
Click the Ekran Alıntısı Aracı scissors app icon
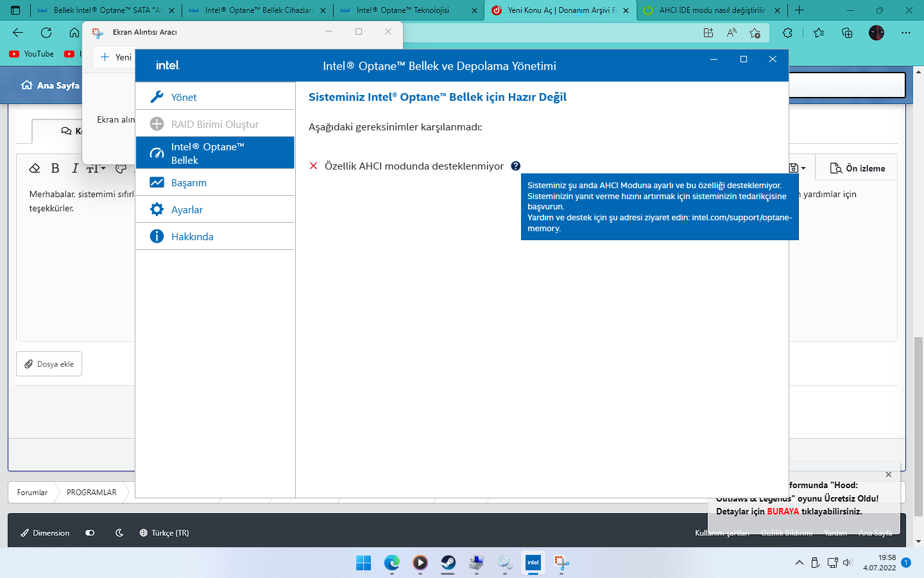click(x=98, y=32)
